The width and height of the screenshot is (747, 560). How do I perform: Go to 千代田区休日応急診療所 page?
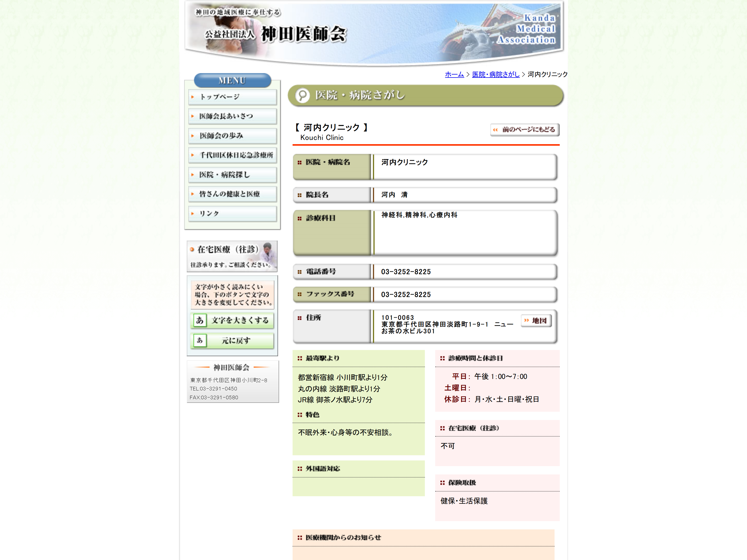[232, 155]
